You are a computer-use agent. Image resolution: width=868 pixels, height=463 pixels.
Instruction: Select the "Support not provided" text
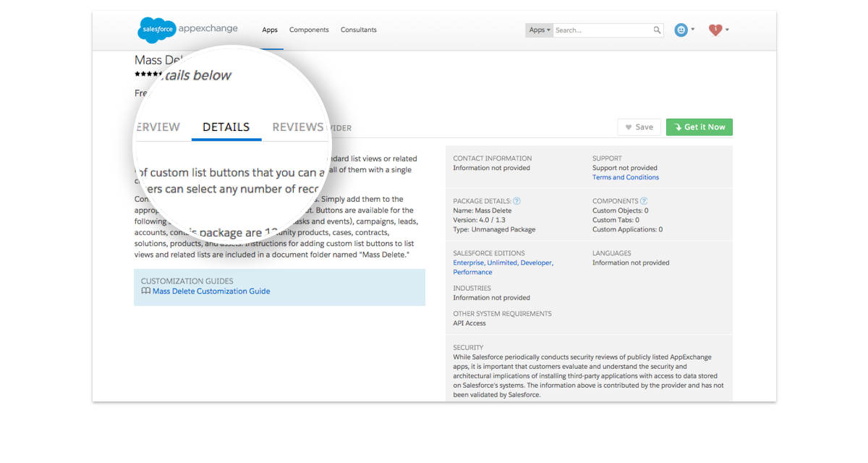[625, 168]
